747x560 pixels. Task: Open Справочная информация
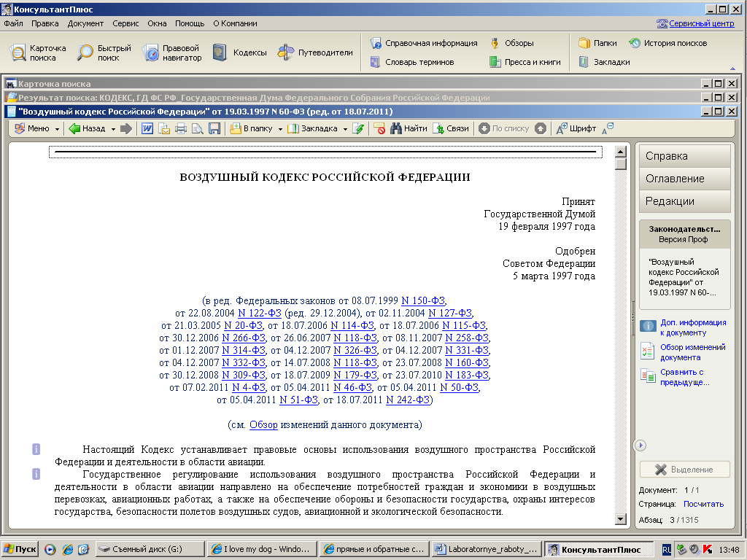pos(424,43)
